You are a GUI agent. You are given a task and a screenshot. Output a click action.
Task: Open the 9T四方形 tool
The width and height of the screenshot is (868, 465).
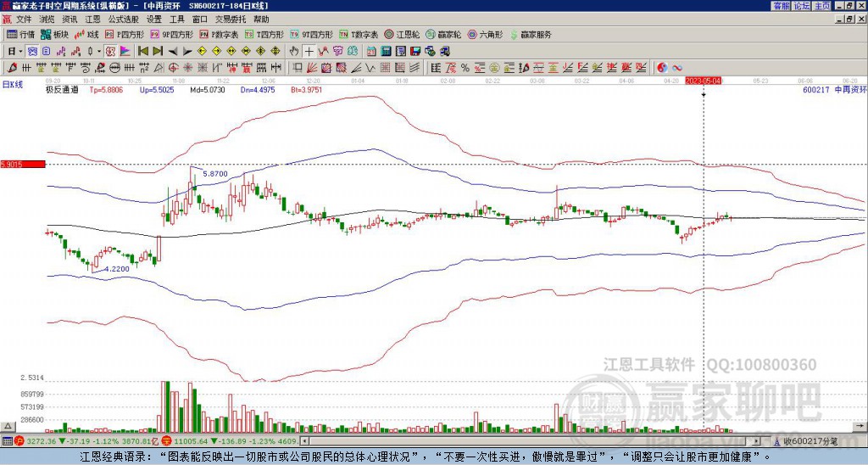pyautogui.click(x=312, y=35)
